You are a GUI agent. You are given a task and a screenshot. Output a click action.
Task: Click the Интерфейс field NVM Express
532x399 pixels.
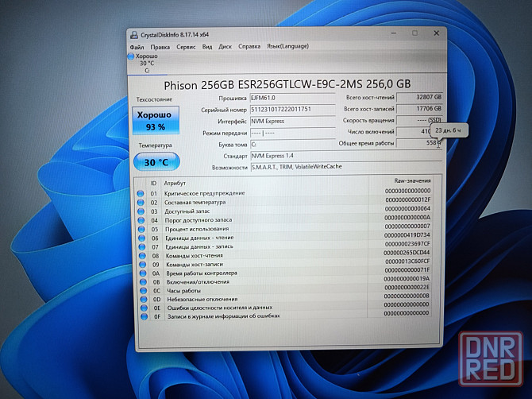pyautogui.click(x=292, y=122)
